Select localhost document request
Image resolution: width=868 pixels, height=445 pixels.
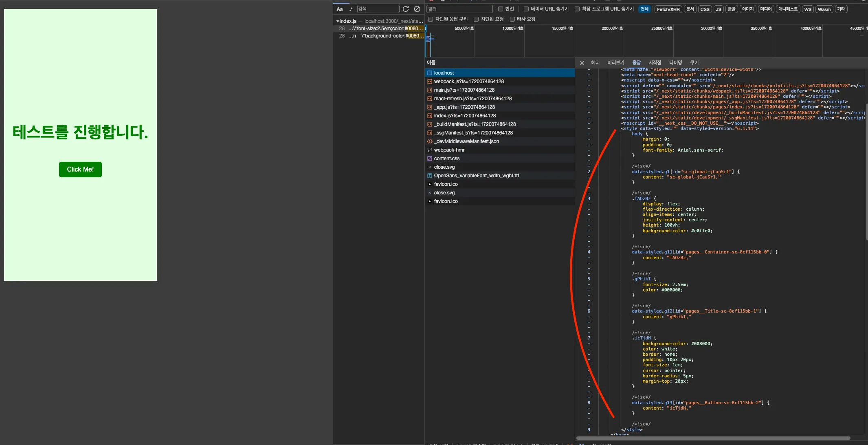[x=444, y=73]
